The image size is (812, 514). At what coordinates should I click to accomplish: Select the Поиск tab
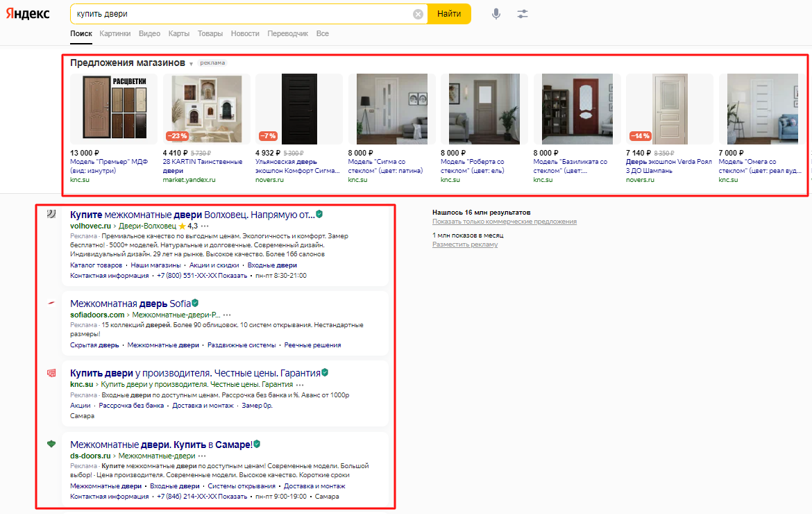coord(81,33)
